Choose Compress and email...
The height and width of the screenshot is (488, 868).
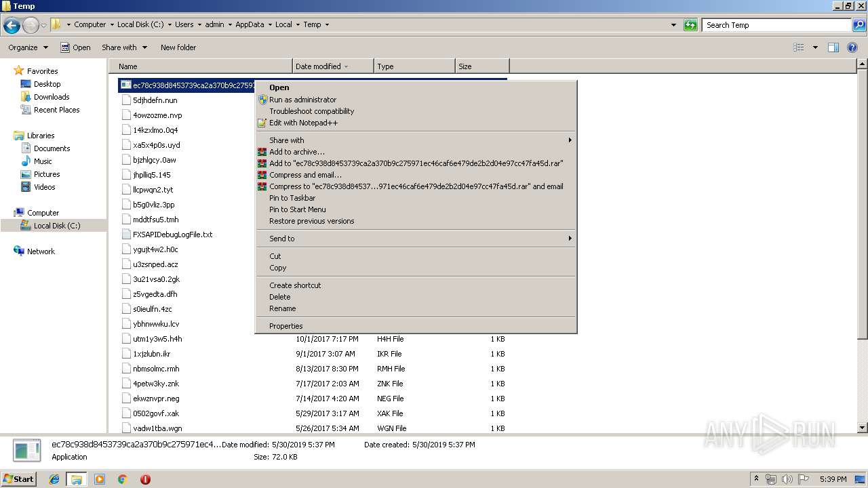point(416,175)
